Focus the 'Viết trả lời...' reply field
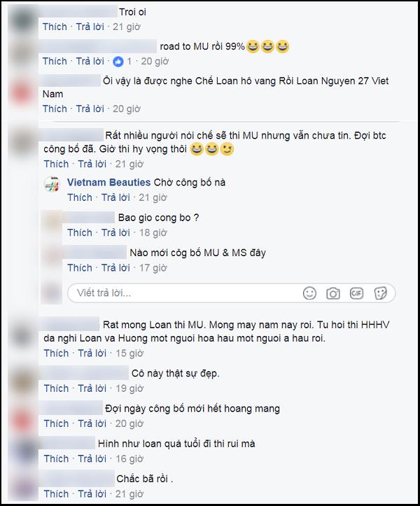The width and height of the screenshot is (420, 506). pyautogui.click(x=232, y=293)
